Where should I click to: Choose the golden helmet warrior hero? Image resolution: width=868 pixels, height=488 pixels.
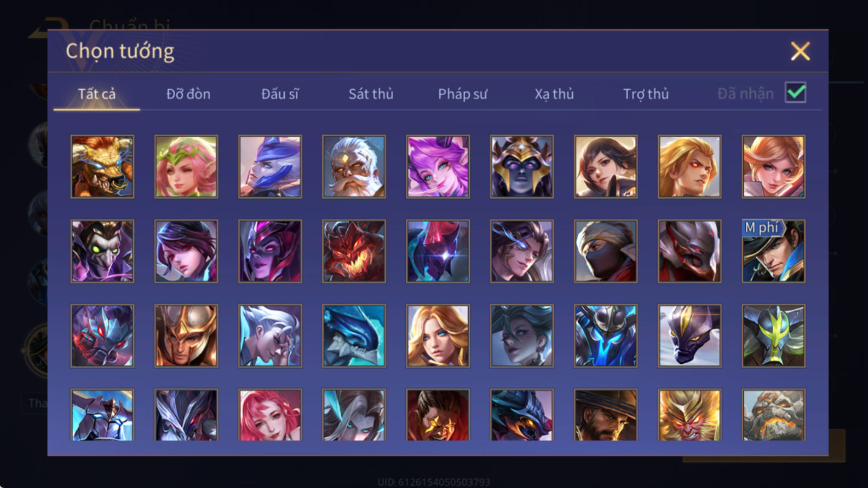[x=186, y=335]
